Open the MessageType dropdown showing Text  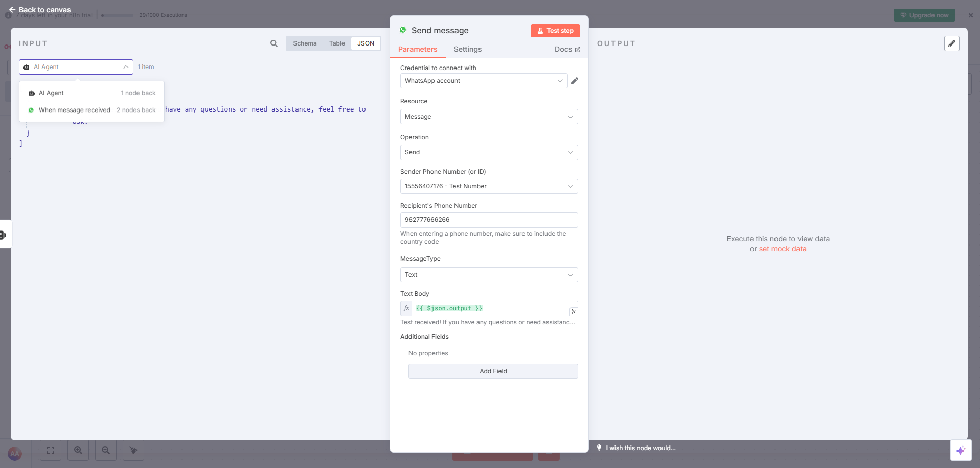[x=489, y=275]
